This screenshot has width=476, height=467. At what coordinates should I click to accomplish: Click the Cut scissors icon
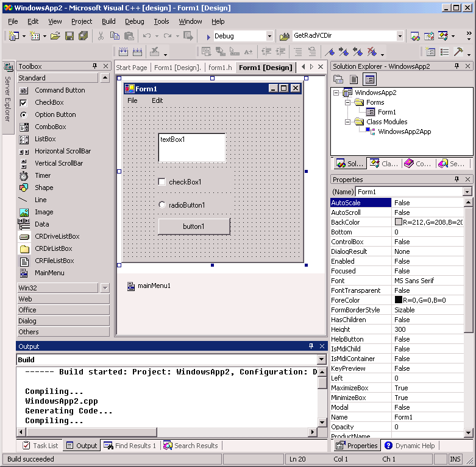[x=101, y=36]
